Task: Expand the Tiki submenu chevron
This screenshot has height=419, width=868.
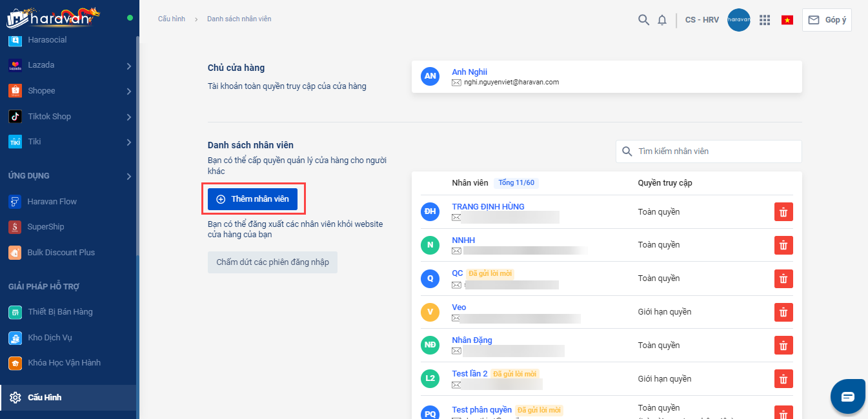Action: click(129, 142)
